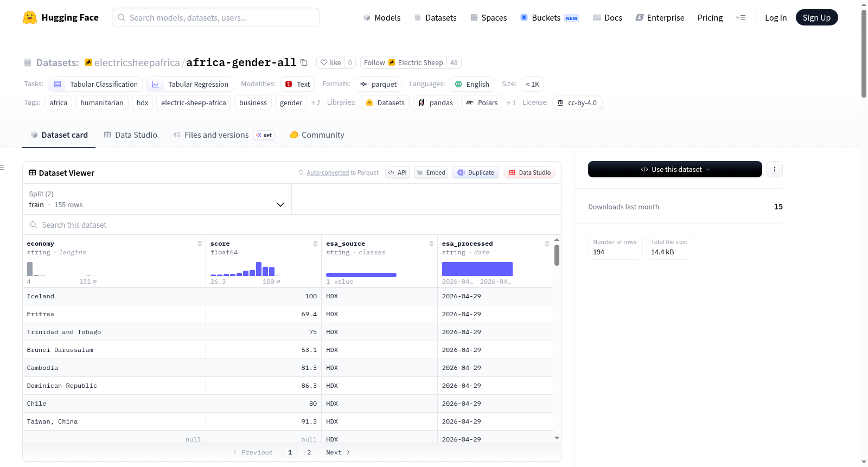Click the Polars library tag
This screenshot has height=467, width=868.
pos(482,103)
